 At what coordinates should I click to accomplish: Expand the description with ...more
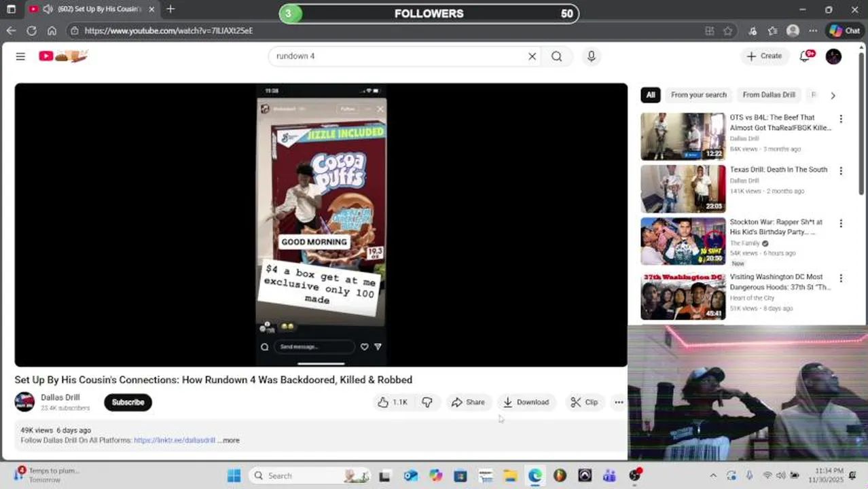coord(228,440)
